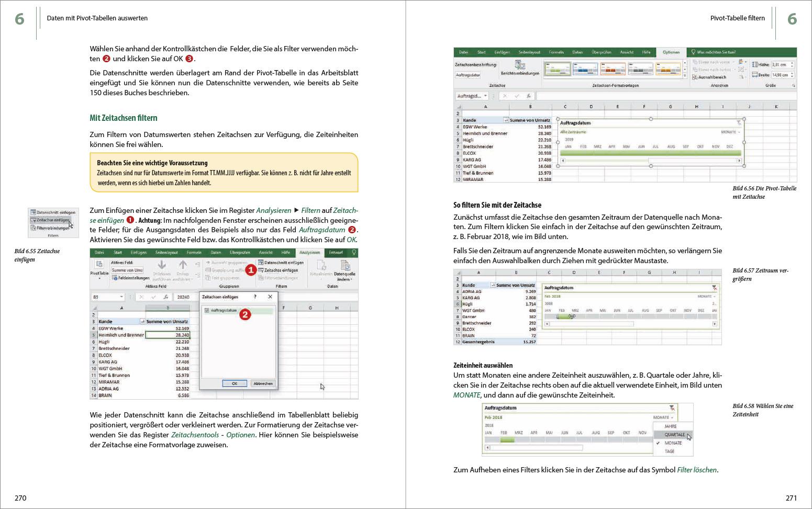This screenshot has width=812, height=509.
Task: Click the Abbrechen button
Action: coord(263,383)
